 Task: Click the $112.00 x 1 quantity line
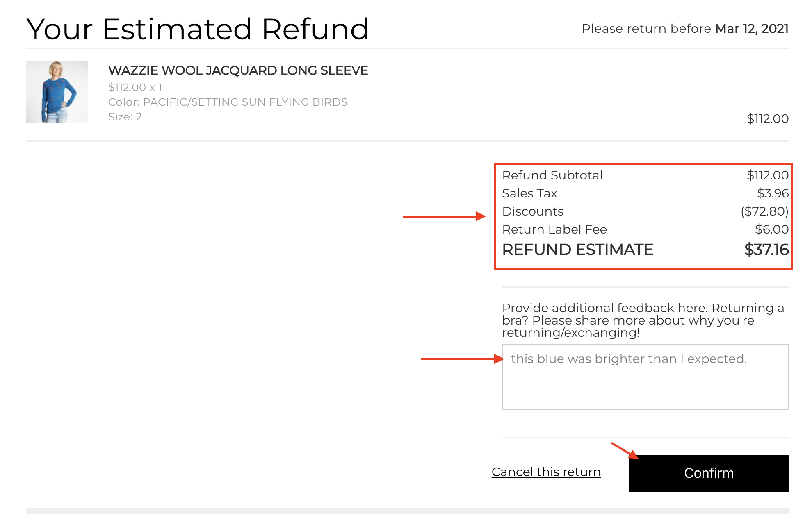pos(135,87)
